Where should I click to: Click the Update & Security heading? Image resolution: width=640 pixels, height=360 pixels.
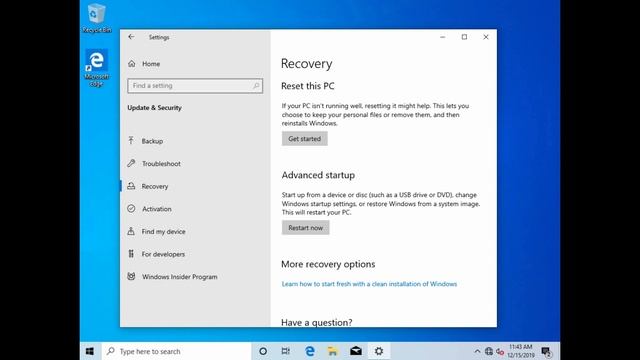(154, 108)
